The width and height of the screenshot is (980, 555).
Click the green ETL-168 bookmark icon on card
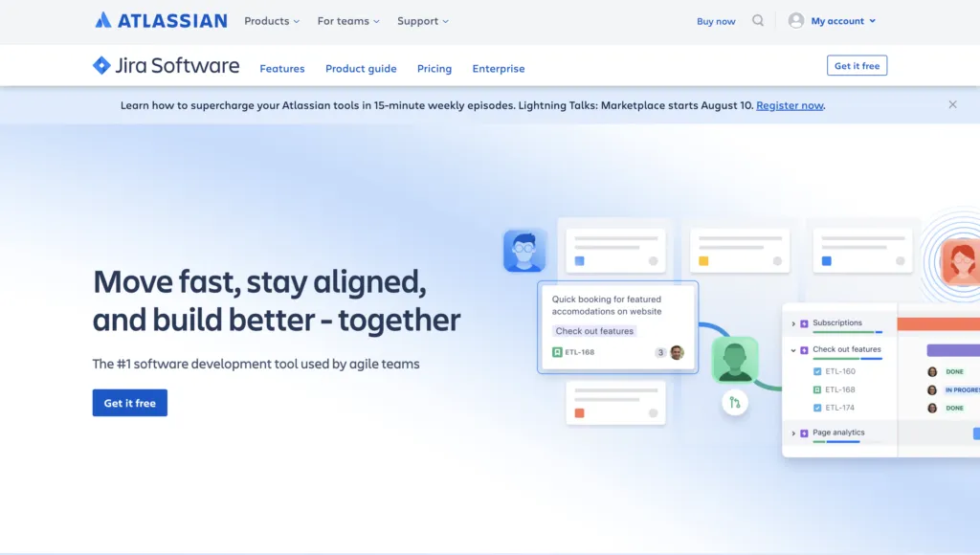pos(557,352)
